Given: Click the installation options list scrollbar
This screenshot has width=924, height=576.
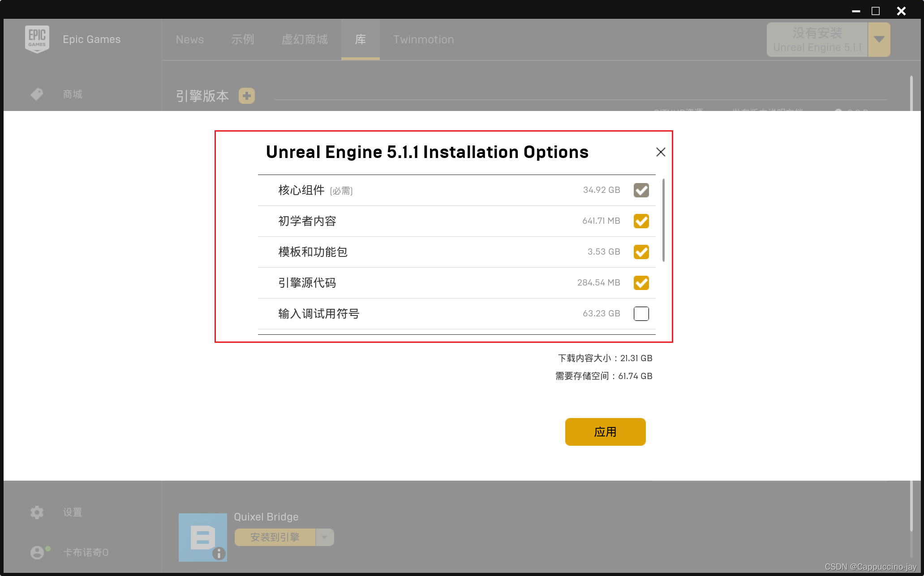Looking at the screenshot, I should click(663, 220).
